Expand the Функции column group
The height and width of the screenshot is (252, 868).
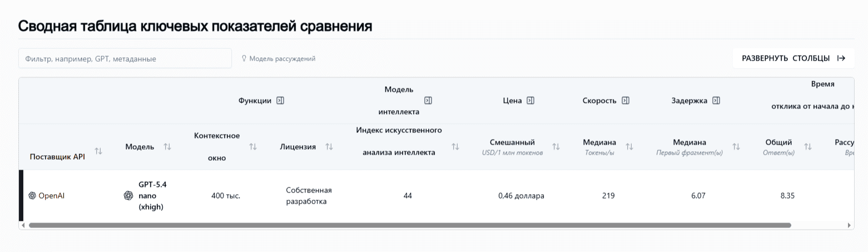tap(280, 101)
